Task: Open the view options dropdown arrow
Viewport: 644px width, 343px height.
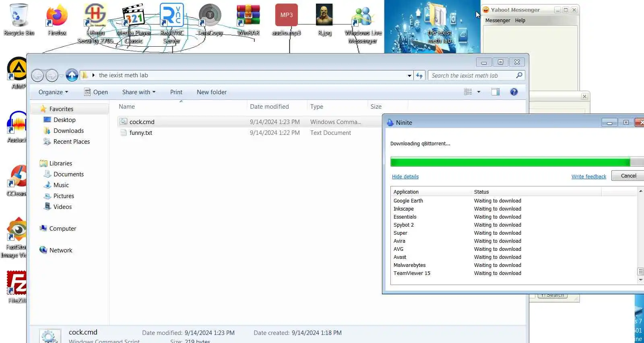Action: (x=479, y=92)
